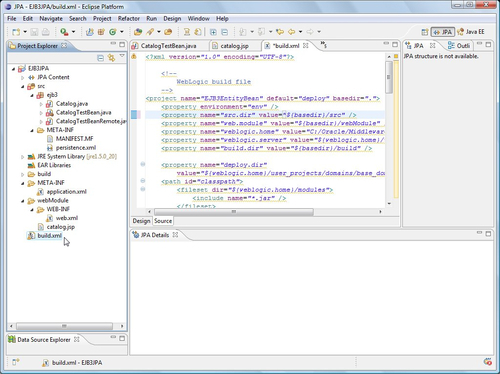Click the Run External Tools icon

(64, 32)
